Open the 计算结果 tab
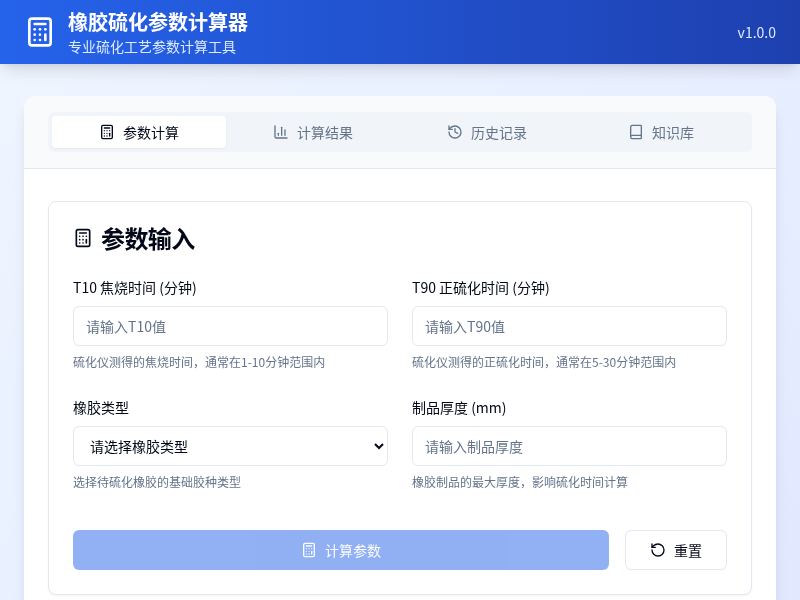 (313, 132)
